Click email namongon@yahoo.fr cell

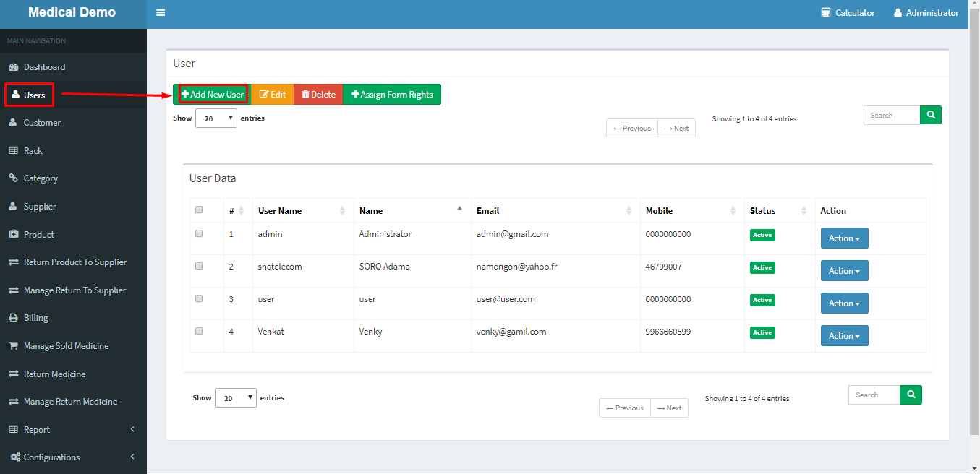pos(516,267)
